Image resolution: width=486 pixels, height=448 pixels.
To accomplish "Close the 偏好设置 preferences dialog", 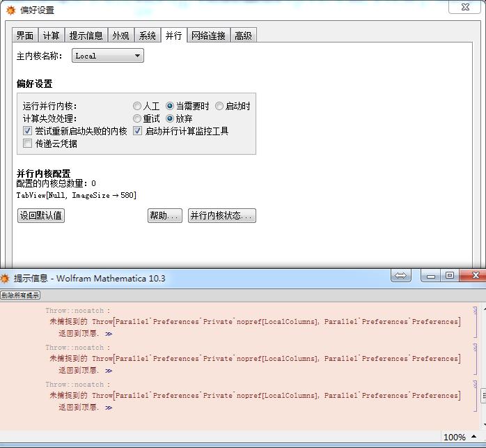I will [x=465, y=7].
